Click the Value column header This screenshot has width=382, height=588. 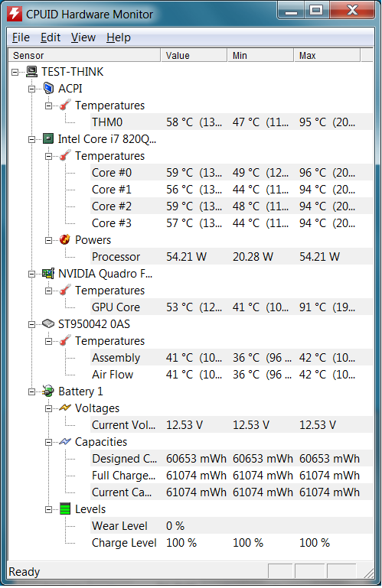[194, 56]
